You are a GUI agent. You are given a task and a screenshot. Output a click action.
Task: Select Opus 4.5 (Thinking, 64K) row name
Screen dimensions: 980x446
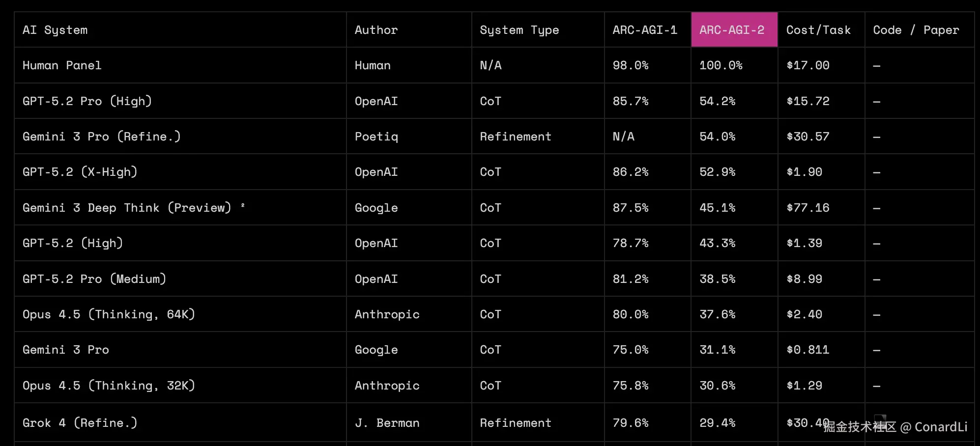pyautogui.click(x=109, y=314)
